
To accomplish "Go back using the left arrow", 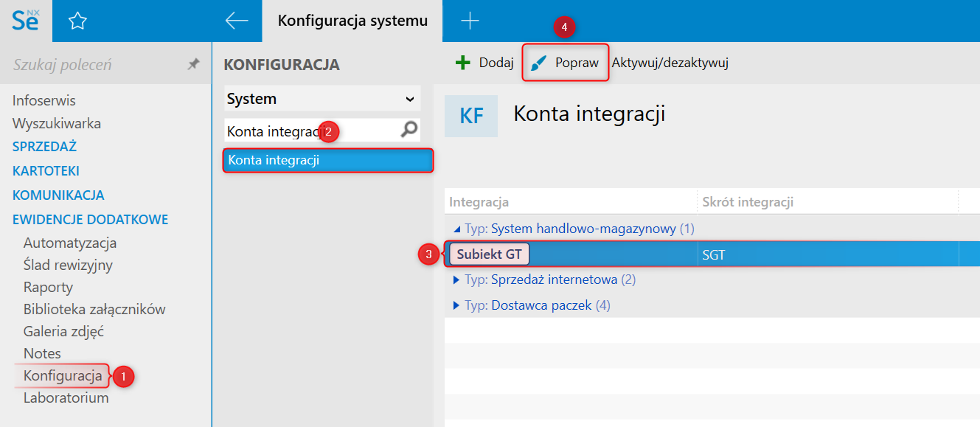I will (237, 21).
